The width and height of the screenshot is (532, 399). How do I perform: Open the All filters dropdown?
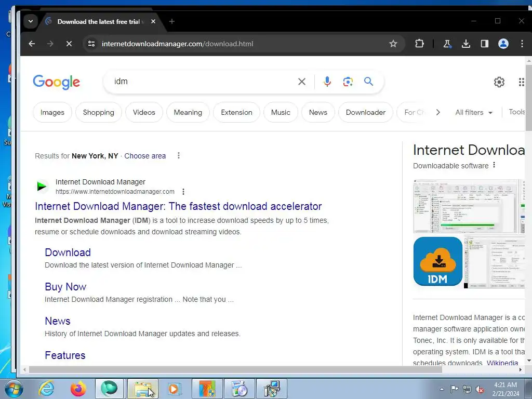click(x=474, y=112)
